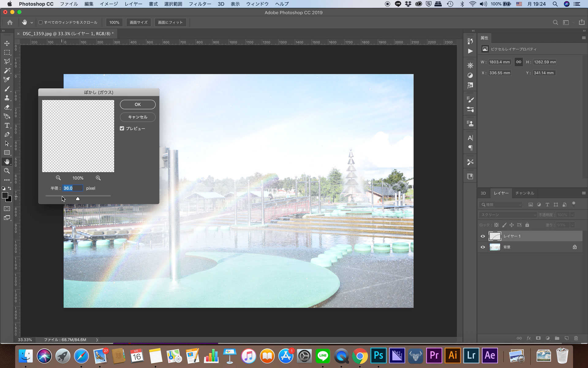This screenshot has width=588, height=368.
Task: Open the extra tools ellipsis
Action: (x=7, y=180)
